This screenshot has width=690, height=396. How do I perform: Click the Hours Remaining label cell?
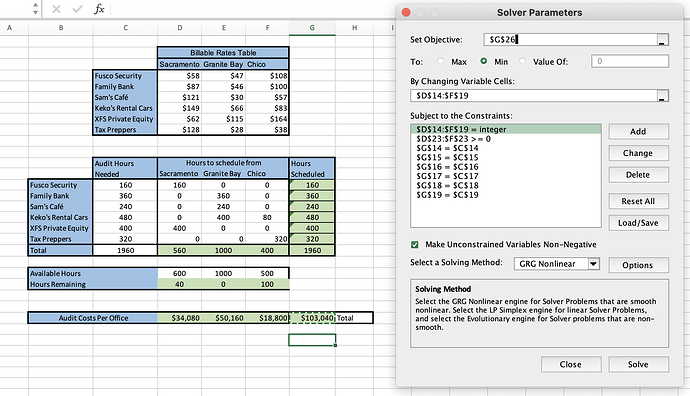(x=93, y=284)
